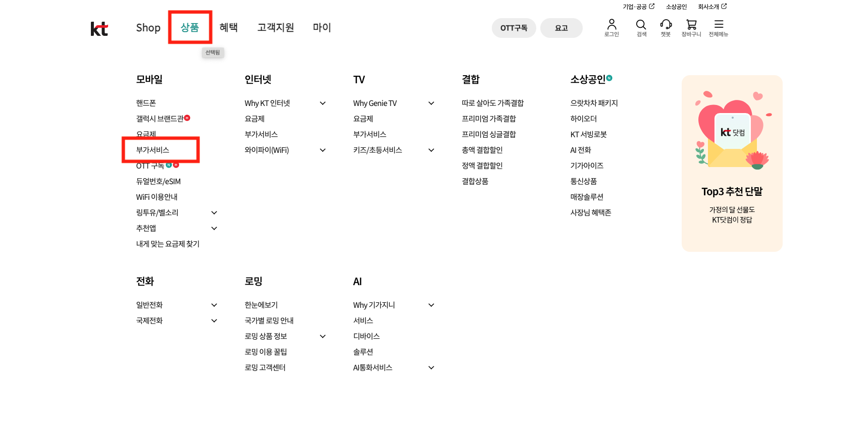Viewport: 868px width, 431px height.
Task: Open AI 전화 link
Action: (x=581, y=150)
